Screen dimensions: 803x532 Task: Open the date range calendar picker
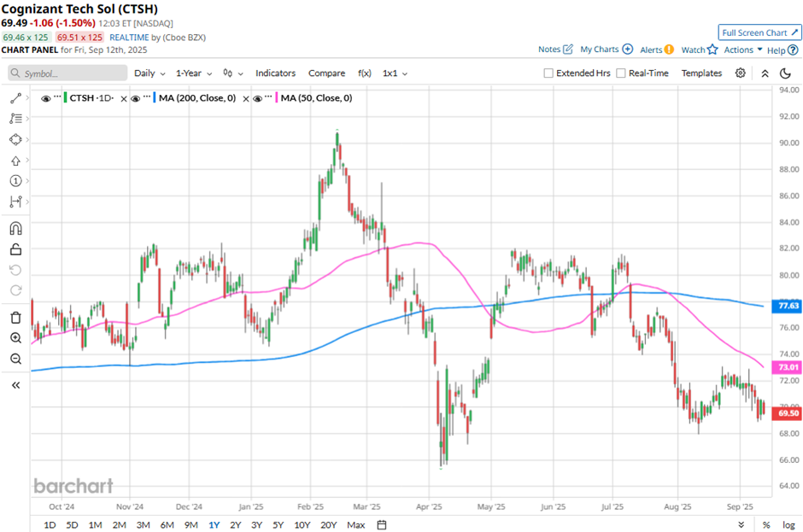coord(382,525)
